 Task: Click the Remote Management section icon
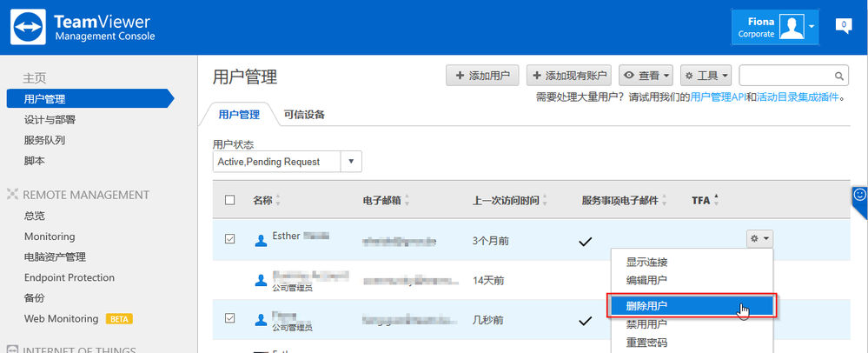point(13,195)
